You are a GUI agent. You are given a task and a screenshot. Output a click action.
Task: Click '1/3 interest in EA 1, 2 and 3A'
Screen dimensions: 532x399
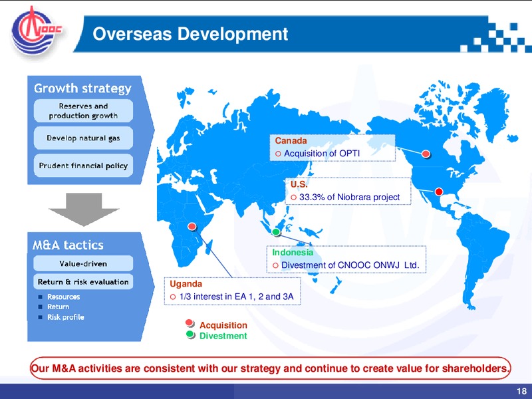237,297
